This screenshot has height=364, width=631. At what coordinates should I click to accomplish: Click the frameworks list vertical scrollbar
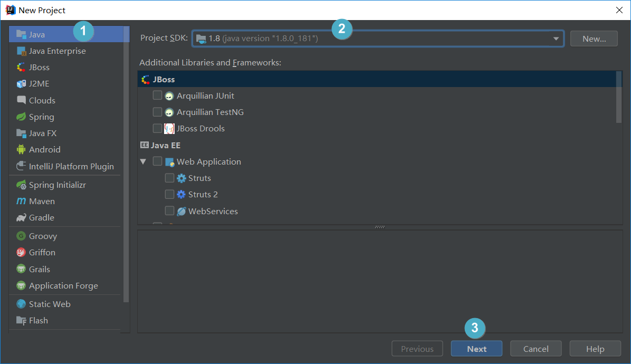[x=619, y=97]
